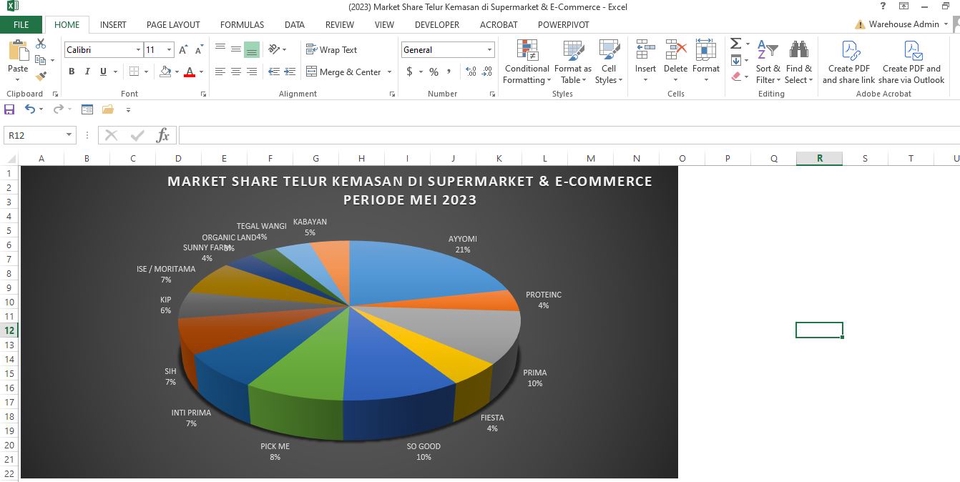This screenshot has height=482, width=960.
Task: Click Create PDF and share via Outlook
Action: point(912,62)
